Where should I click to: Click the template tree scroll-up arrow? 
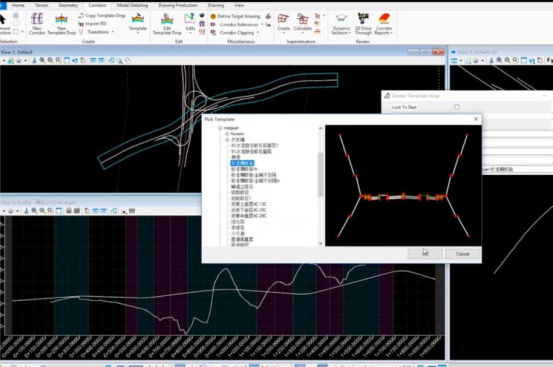pyautogui.click(x=320, y=128)
